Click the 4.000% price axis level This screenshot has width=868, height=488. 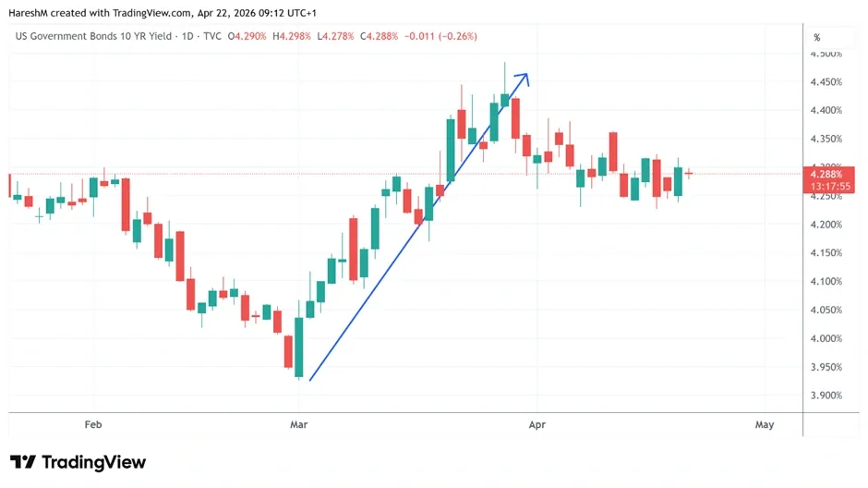[826, 338]
